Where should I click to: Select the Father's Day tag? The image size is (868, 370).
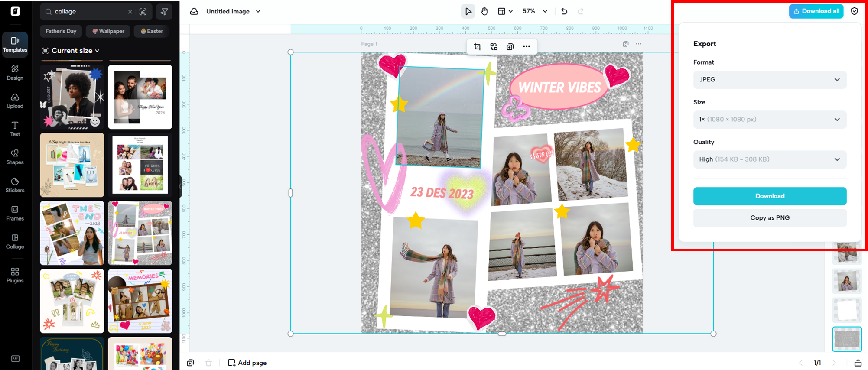(61, 31)
